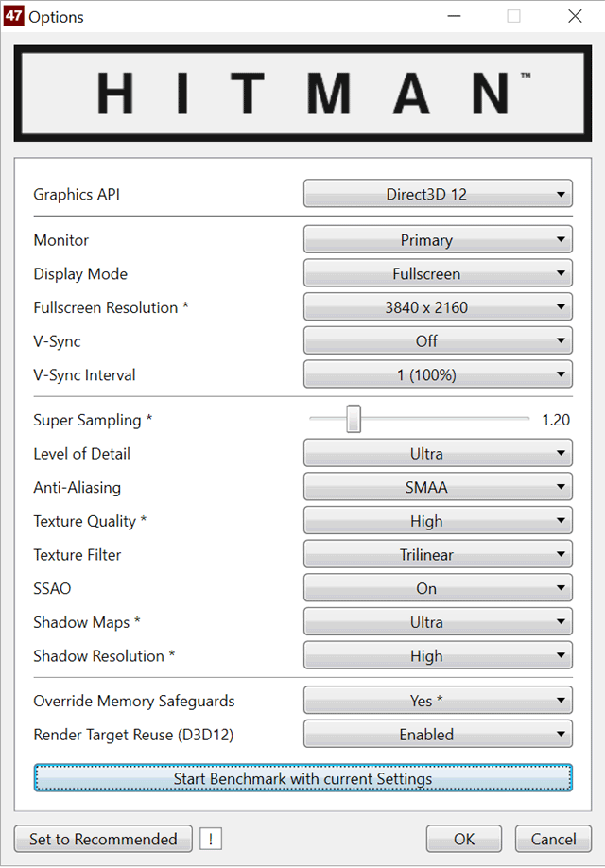Start Benchmark with current Settings

click(302, 778)
